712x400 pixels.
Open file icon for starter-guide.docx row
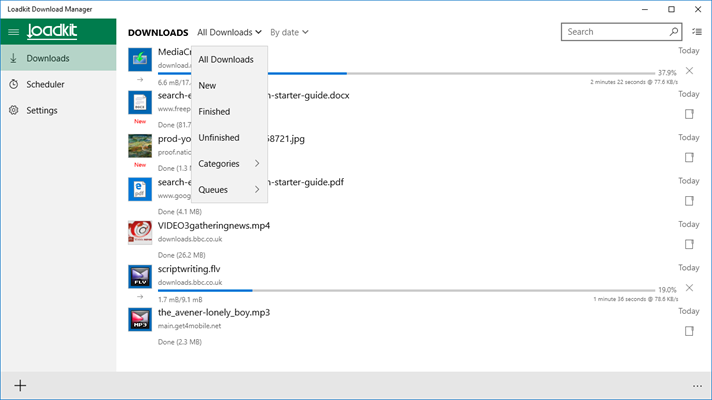tap(689, 114)
